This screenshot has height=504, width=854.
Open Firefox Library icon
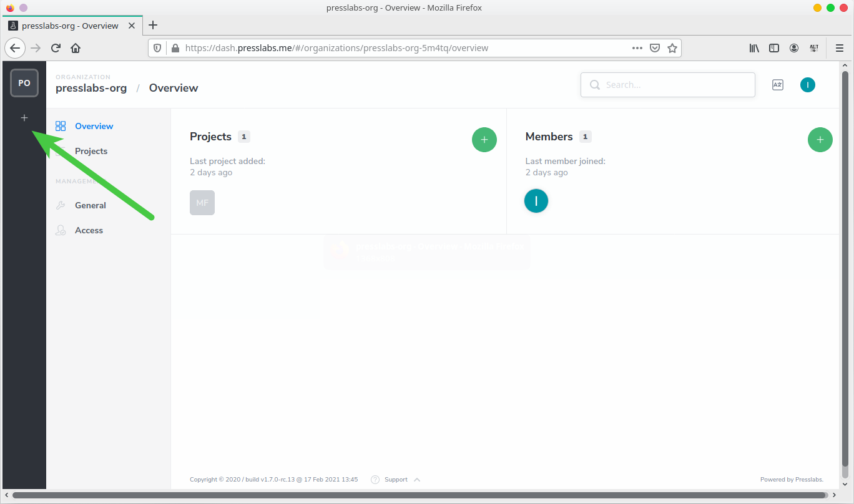pos(754,48)
